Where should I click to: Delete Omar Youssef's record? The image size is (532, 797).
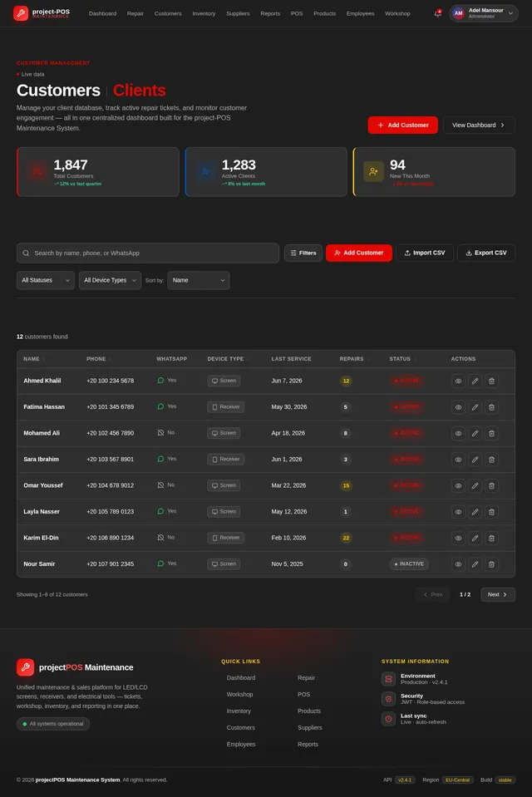pyautogui.click(x=491, y=486)
